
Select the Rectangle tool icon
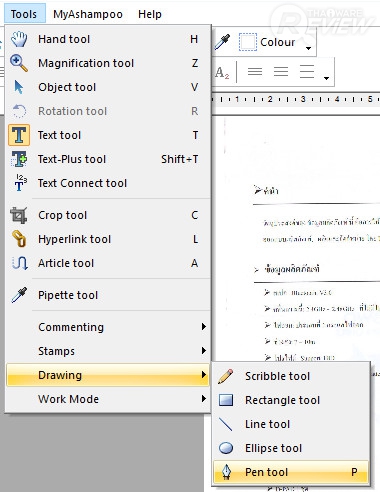[x=226, y=400]
